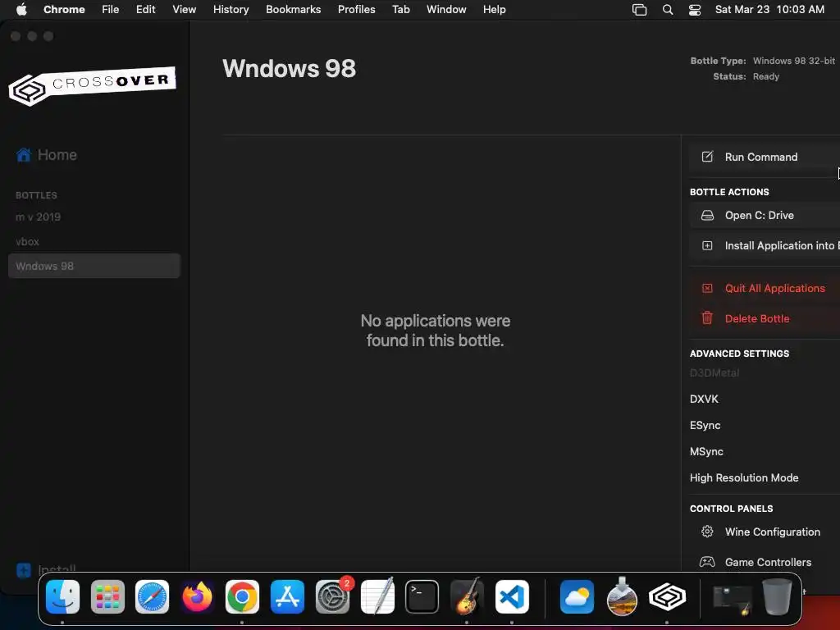Viewport: 840px width, 630px height.
Task: Click the High Resolution Mode setting label
Action: pyautogui.click(x=744, y=478)
